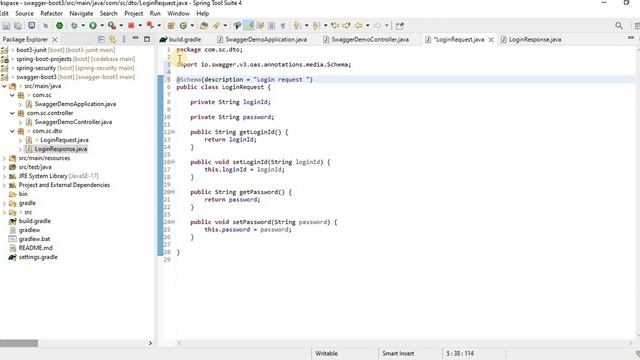
Task: Fold the getLoginId method at line 12
Action: point(173,132)
